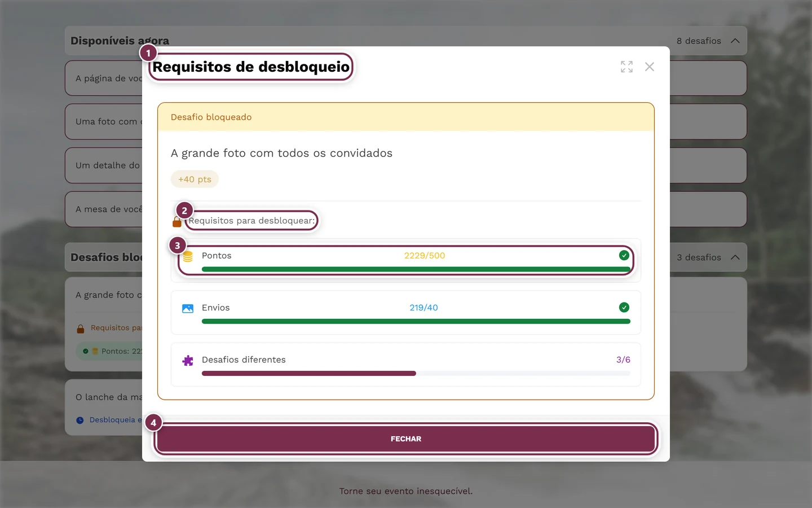
Task: Click the Envios progress bar
Action: [416, 321]
